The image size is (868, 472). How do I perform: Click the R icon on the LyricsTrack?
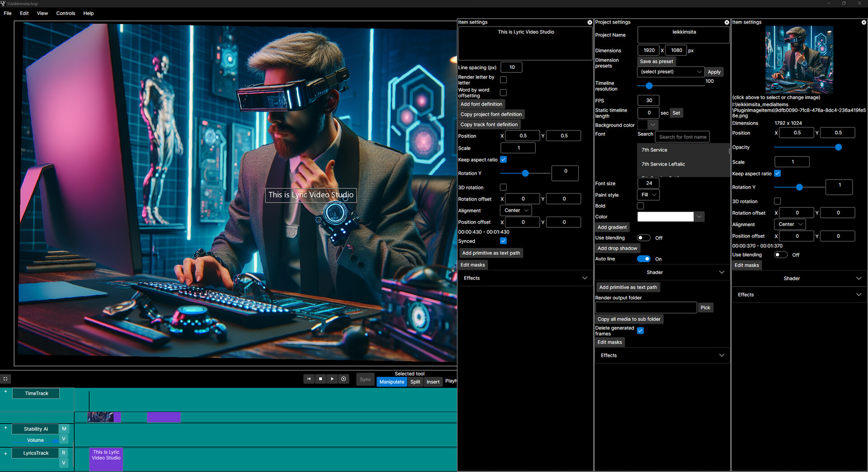[x=64, y=453]
